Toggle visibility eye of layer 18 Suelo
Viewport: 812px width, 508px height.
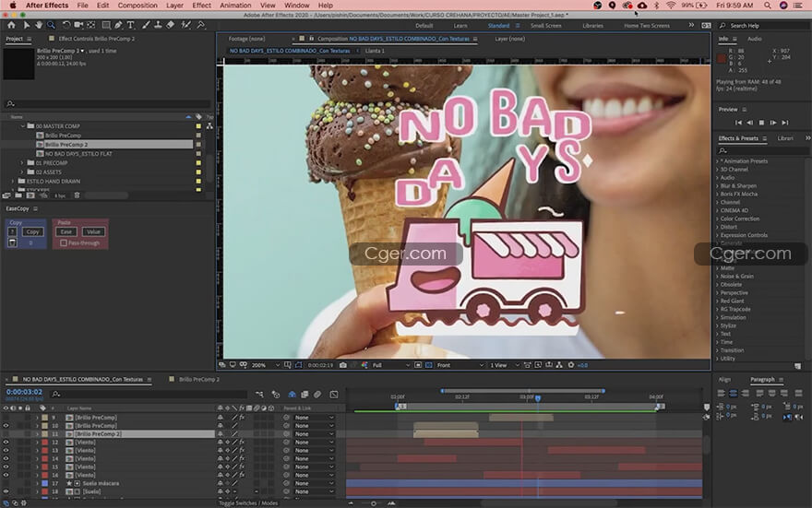pos(6,492)
